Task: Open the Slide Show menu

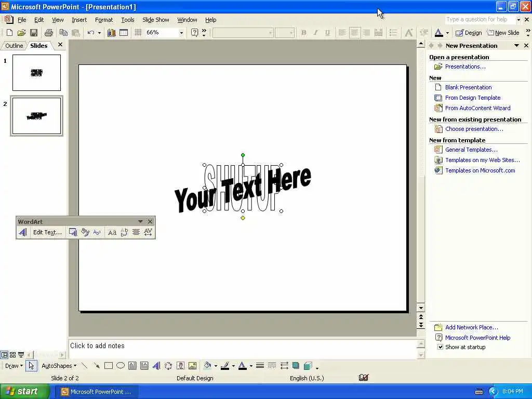Action: [x=156, y=20]
